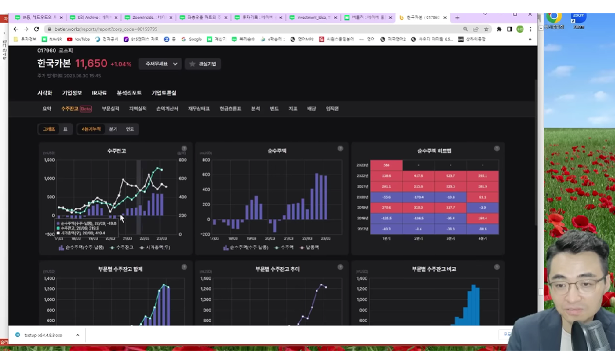615x364 pixels.
Task: Add company via 관심기업 button
Action: point(203,64)
